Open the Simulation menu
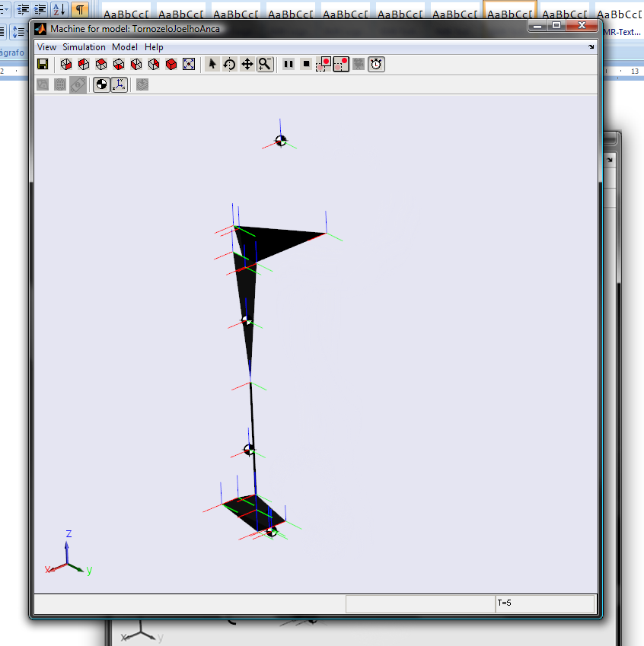This screenshot has height=646, width=644. [x=84, y=47]
